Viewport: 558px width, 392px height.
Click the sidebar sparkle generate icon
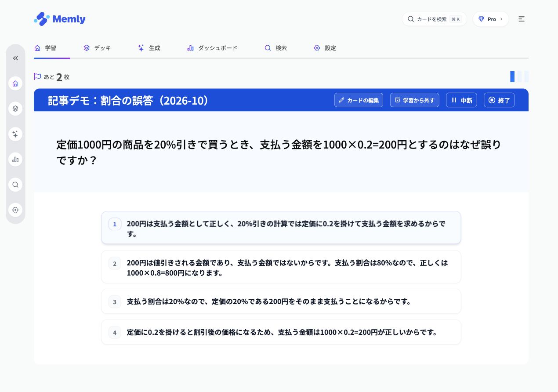click(x=15, y=134)
